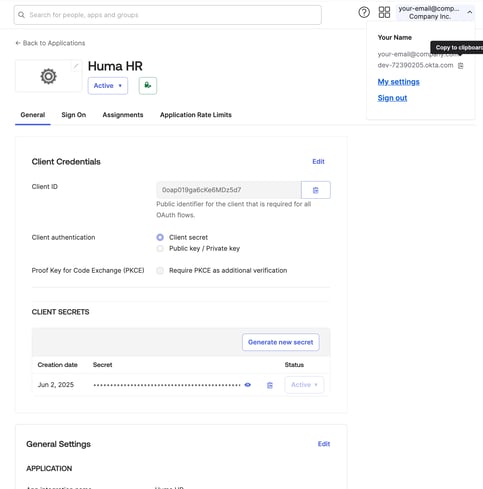Copy the client secret to clipboard
Viewport: 483px width, 489px height.
coord(270,385)
